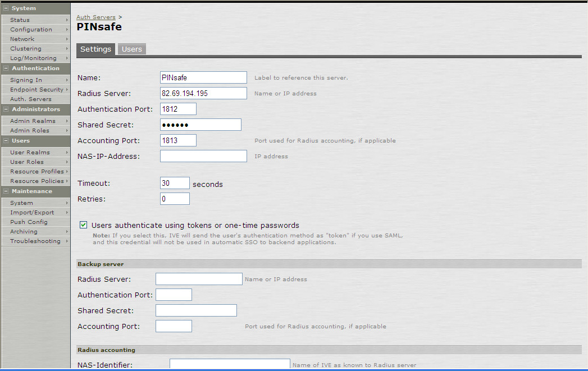Click the Name input field

pos(203,77)
